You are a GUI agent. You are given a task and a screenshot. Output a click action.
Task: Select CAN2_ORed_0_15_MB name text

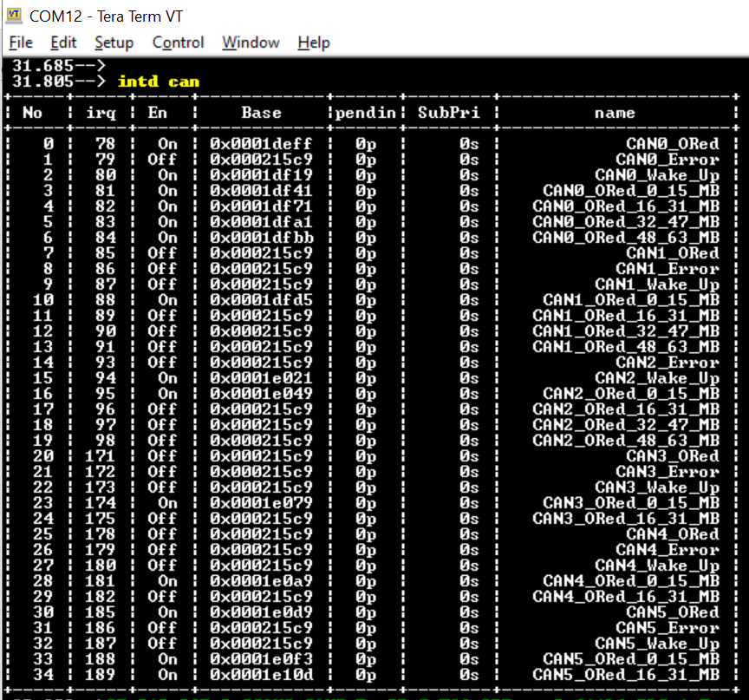tap(631, 393)
